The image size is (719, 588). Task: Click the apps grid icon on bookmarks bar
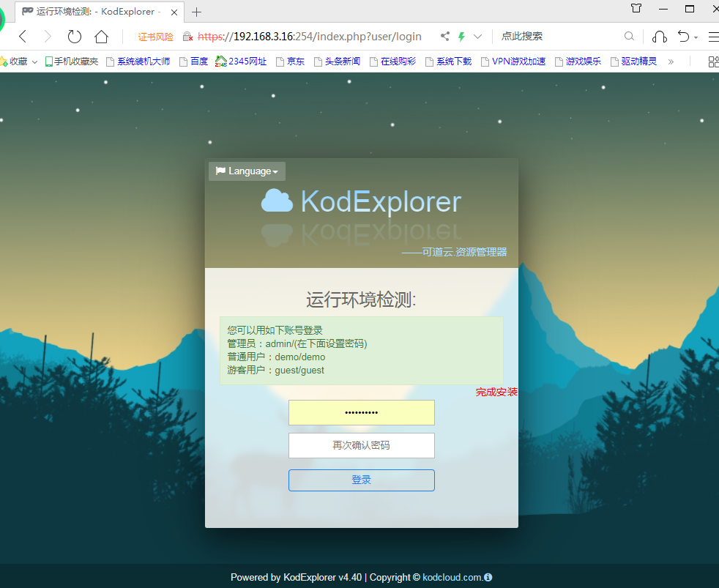(x=713, y=62)
